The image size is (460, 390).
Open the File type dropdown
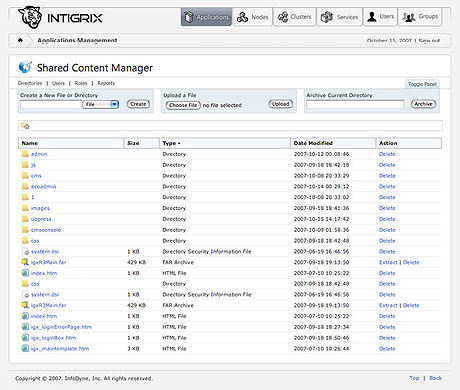coord(100,104)
